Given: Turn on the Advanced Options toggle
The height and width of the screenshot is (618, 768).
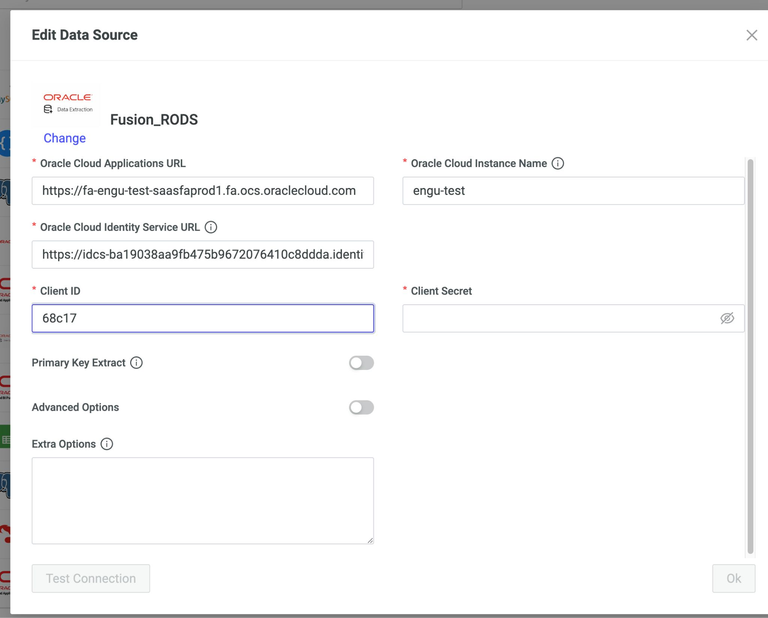Looking at the screenshot, I should [x=361, y=407].
